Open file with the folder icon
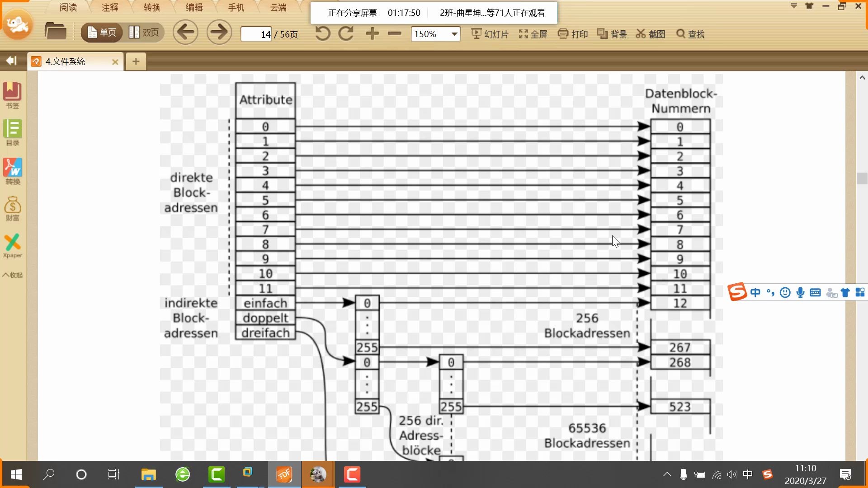Image resolution: width=868 pixels, height=488 pixels. 55,32
